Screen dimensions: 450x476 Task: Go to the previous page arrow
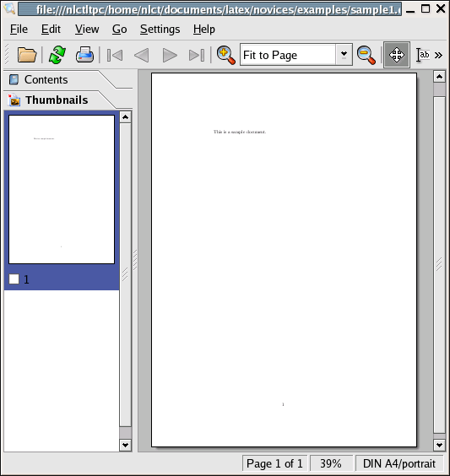142,55
